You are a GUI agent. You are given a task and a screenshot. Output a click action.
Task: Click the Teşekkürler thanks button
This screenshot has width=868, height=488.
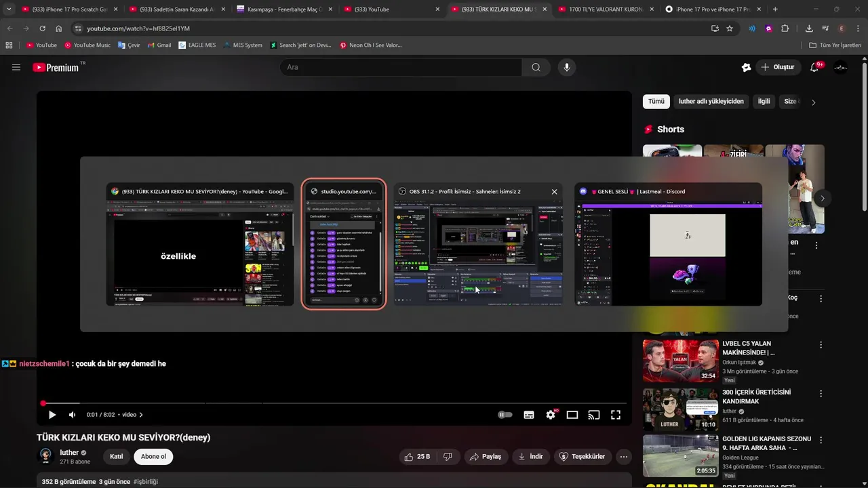[x=582, y=457]
